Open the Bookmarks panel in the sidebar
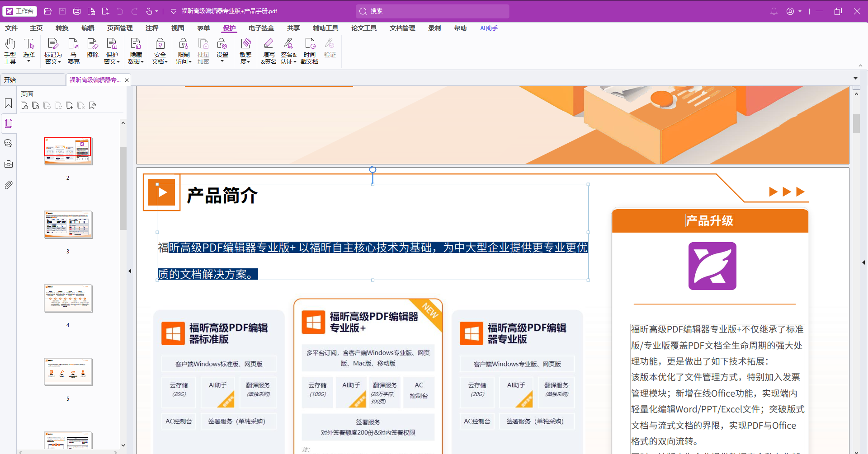 9,103
